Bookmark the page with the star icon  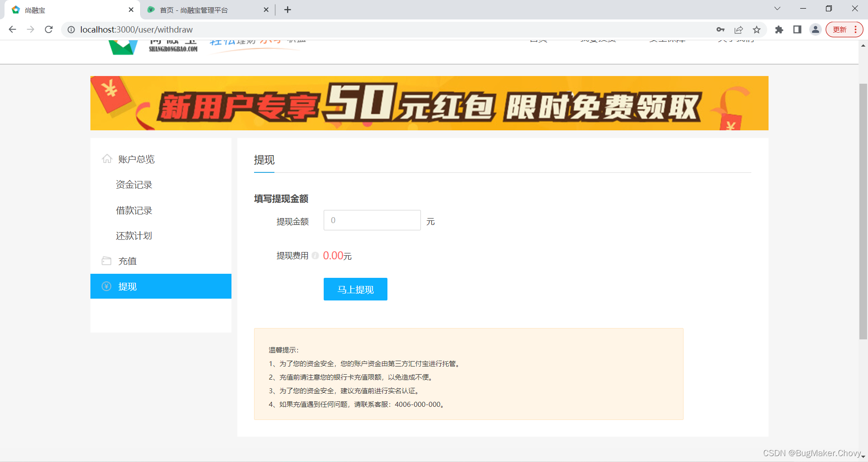pyautogui.click(x=757, y=29)
